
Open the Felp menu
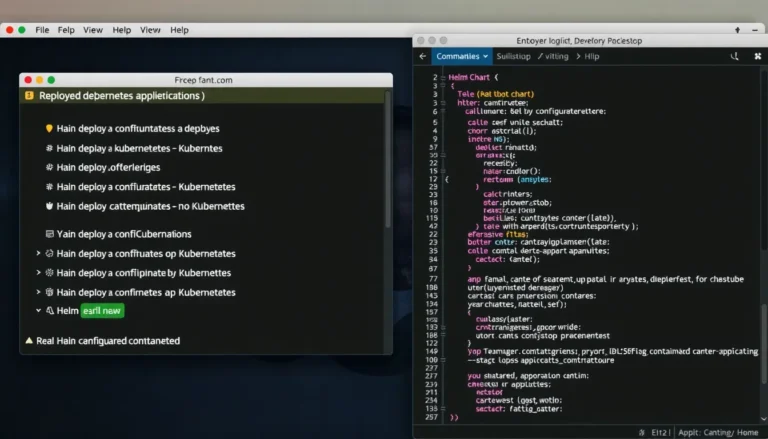click(x=66, y=30)
